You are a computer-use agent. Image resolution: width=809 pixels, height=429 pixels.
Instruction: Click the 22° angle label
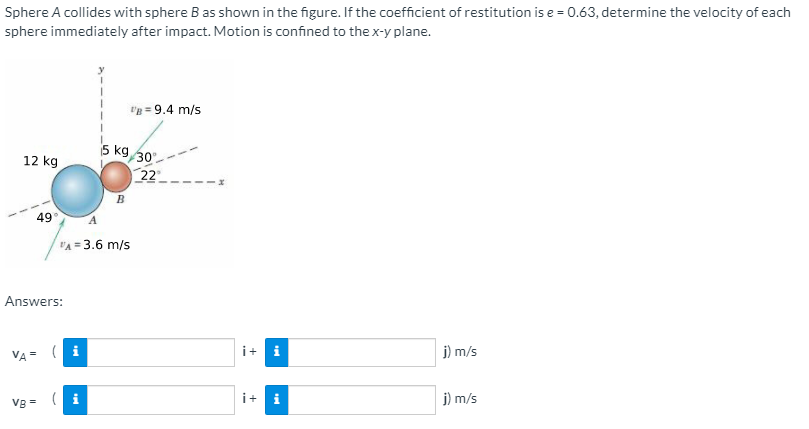(150, 176)
